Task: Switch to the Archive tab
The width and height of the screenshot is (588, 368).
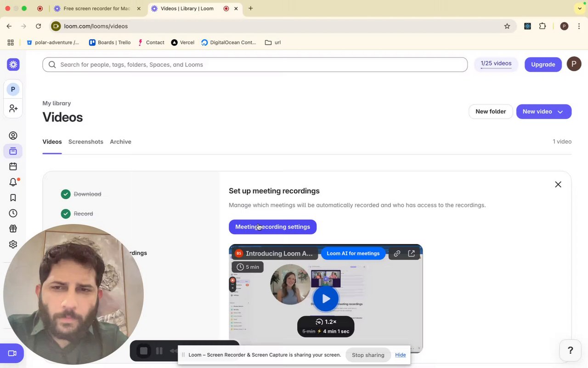Action: pyautogui.click(x=120, y=142)
